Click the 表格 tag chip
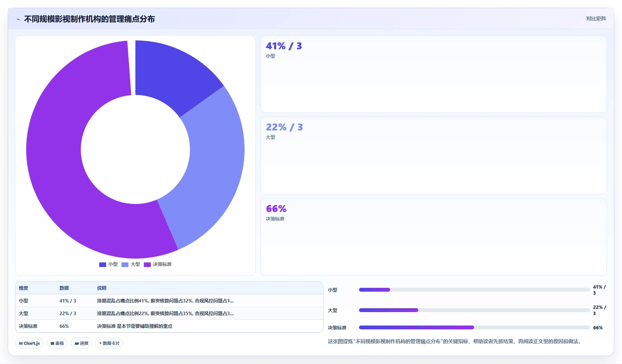622x364 pixels. pos(57,343)
